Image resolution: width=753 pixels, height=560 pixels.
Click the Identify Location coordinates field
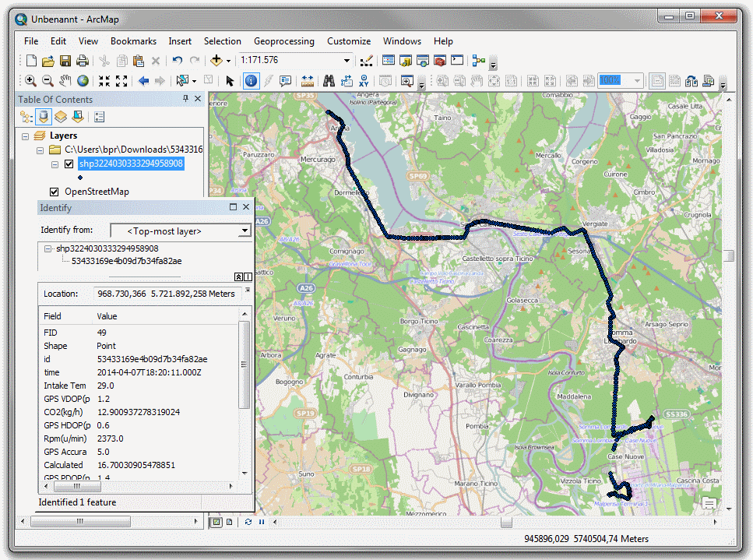[166, 294]
